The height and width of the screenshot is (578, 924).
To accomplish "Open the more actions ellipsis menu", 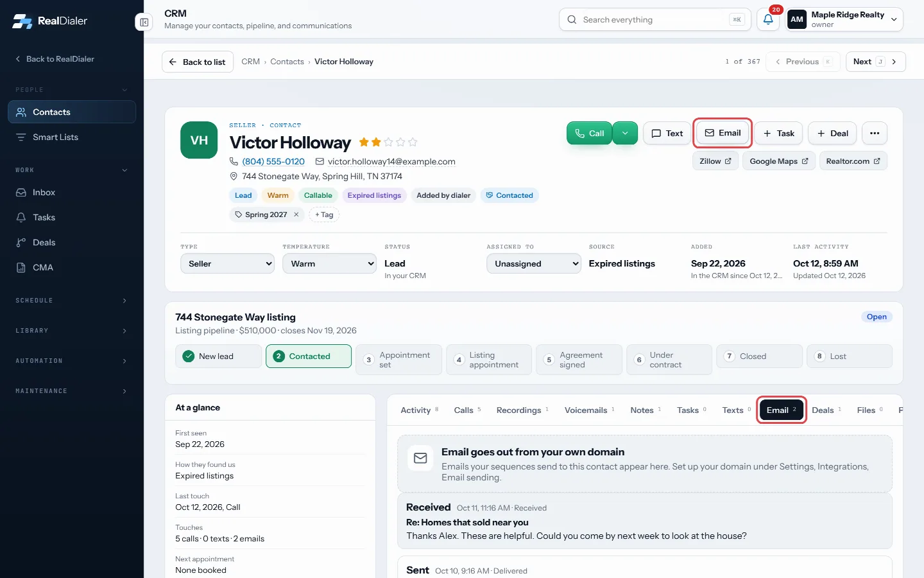I will (875, 133).
